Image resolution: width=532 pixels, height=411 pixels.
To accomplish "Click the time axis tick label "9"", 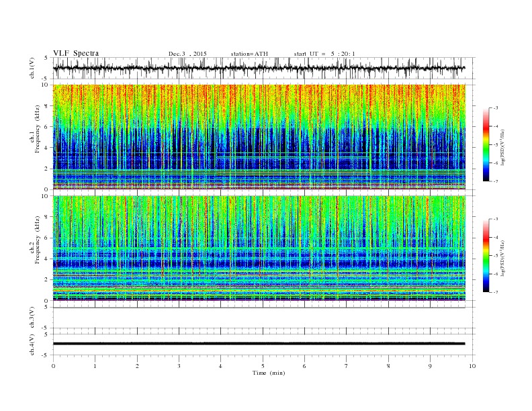I will (x=430, y=366).
